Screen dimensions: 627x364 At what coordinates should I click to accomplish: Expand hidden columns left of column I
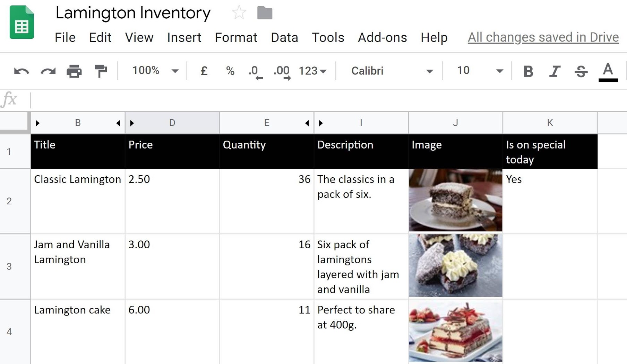tap(321, 123)
